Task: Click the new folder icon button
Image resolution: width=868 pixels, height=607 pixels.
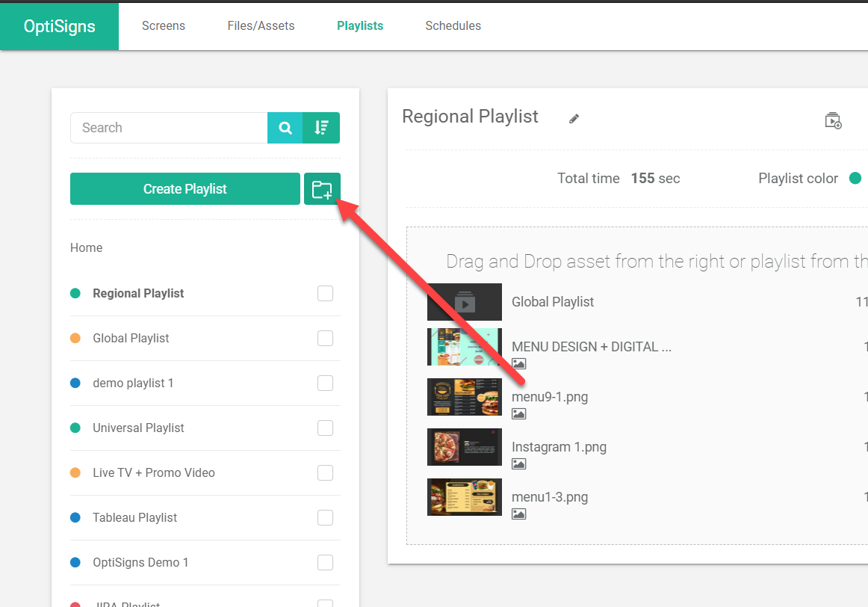Action: [322, 189]
